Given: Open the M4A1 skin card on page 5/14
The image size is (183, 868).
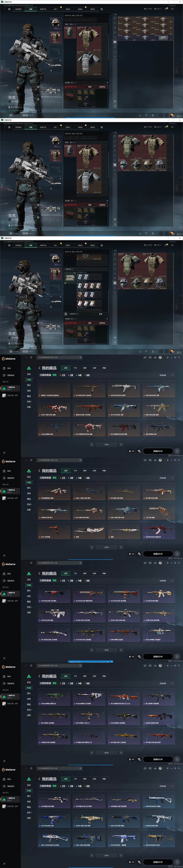Looking at the screenshot, I should (124, 819).
